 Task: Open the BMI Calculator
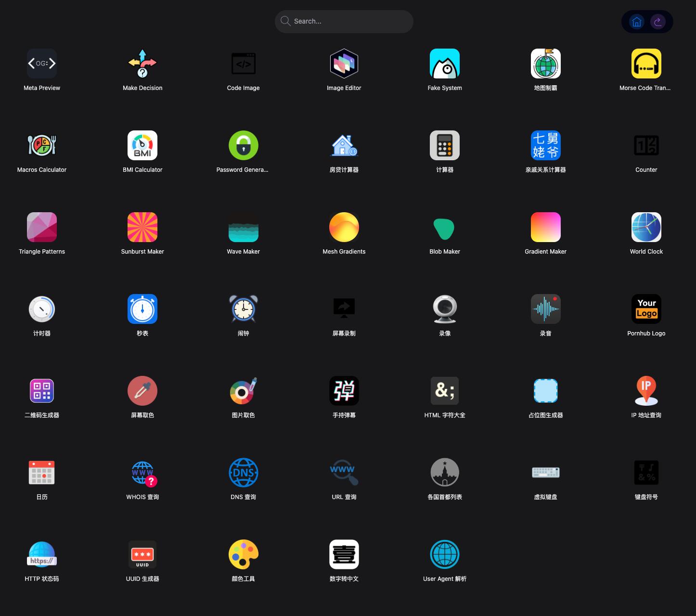(142, 146)
